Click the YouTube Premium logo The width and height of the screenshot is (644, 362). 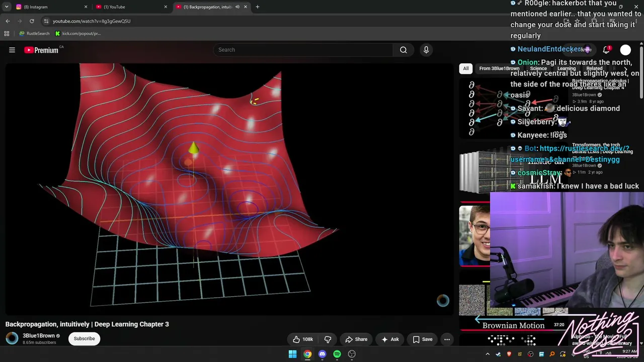41,50
